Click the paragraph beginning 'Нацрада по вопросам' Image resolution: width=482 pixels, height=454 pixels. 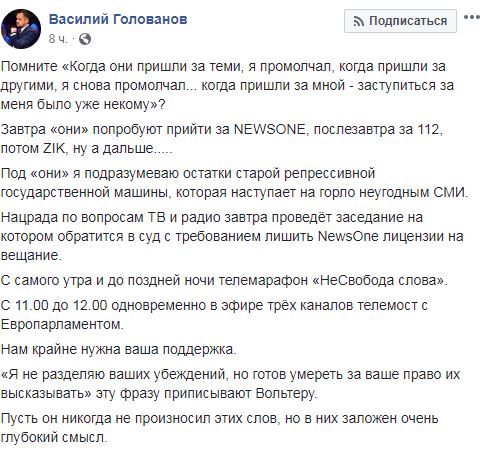pos(232,236)
